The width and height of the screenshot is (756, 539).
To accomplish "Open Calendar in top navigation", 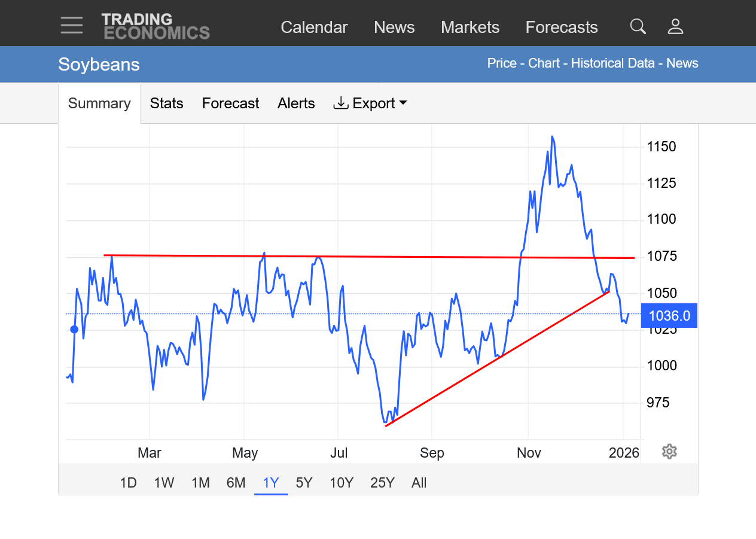I will click(x=314, y=28).
